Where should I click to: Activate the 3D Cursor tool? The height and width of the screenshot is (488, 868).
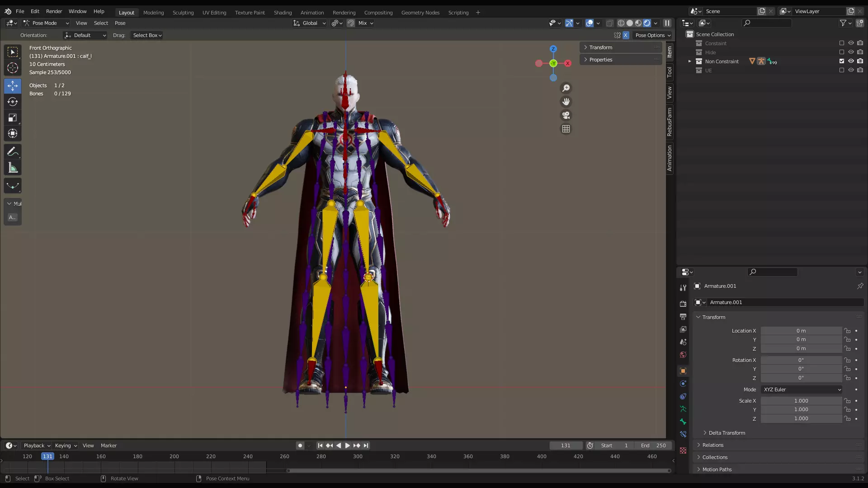[13, 68]
